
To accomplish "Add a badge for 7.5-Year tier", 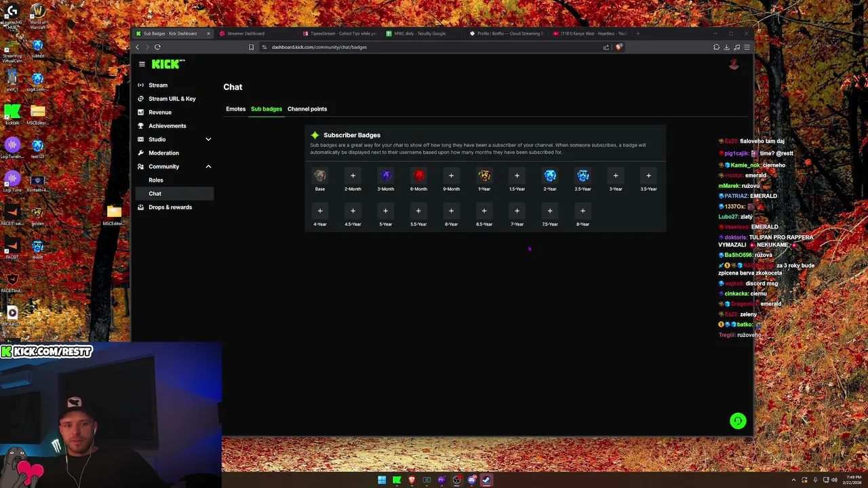I will coord(550,211).
